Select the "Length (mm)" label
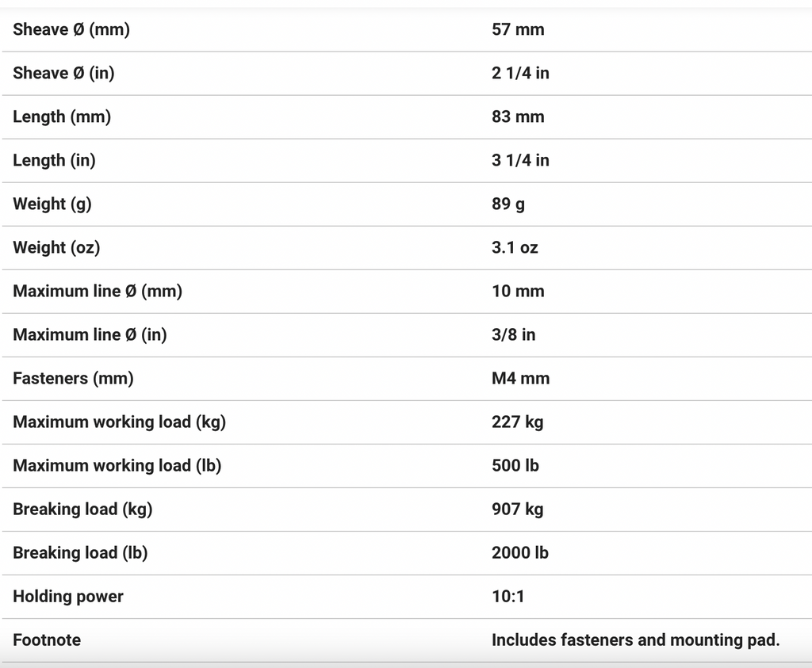812x668 pixels. [x=62, y=117]
